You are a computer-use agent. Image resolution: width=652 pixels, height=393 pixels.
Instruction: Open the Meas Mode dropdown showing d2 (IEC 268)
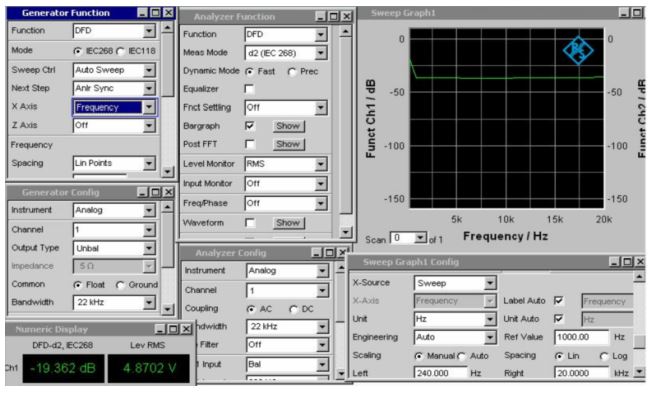[x=286, y=53]
